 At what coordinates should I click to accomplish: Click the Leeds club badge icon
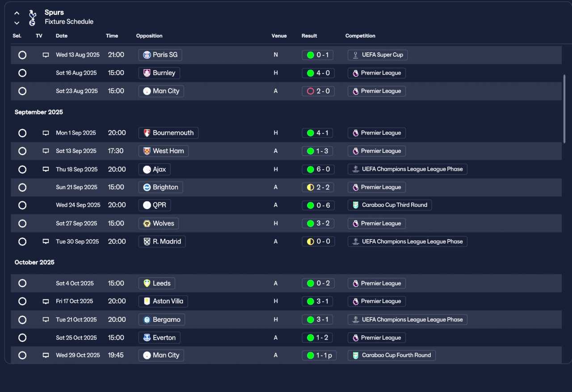147,283
